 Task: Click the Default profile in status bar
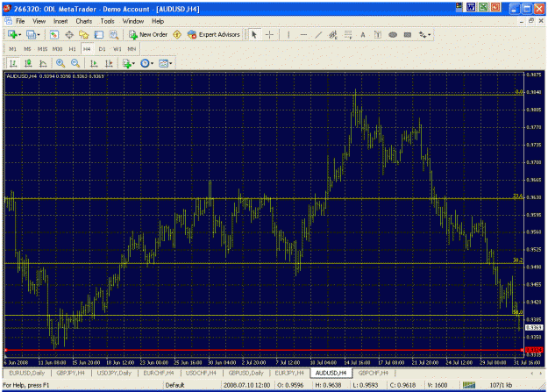pyautogui.click(x=174, y=385)
